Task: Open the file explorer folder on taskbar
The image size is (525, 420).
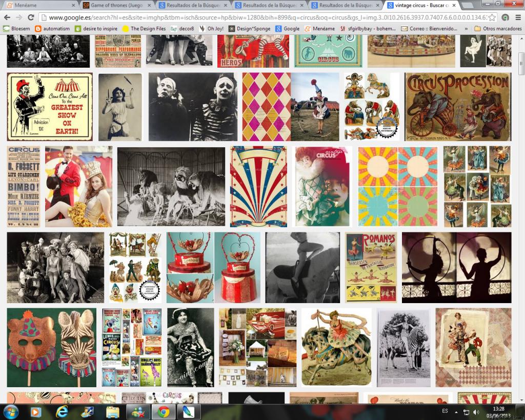Action: pos(113,412)
